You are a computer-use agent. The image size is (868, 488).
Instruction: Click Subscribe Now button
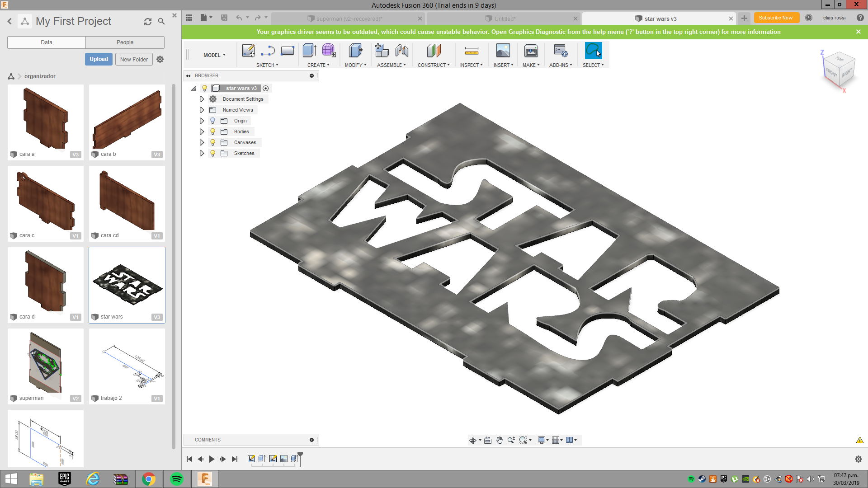tap(776, 18)
